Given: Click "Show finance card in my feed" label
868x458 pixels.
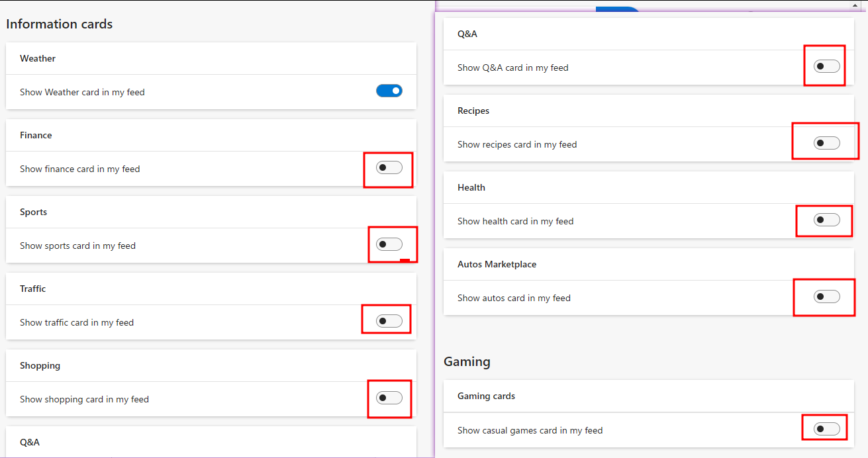Looking at the screenshot, I should 80,169.
